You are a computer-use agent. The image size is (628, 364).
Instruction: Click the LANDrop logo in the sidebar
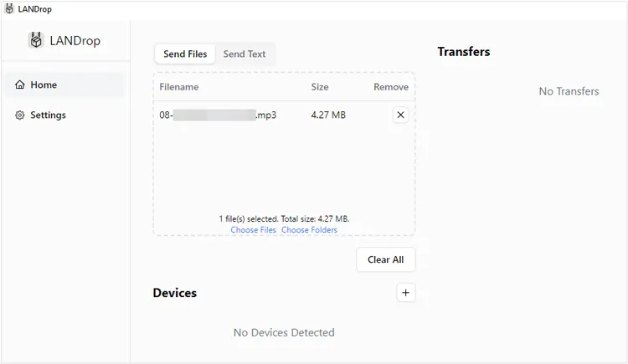pyautogui.click(x=36, y=40)
